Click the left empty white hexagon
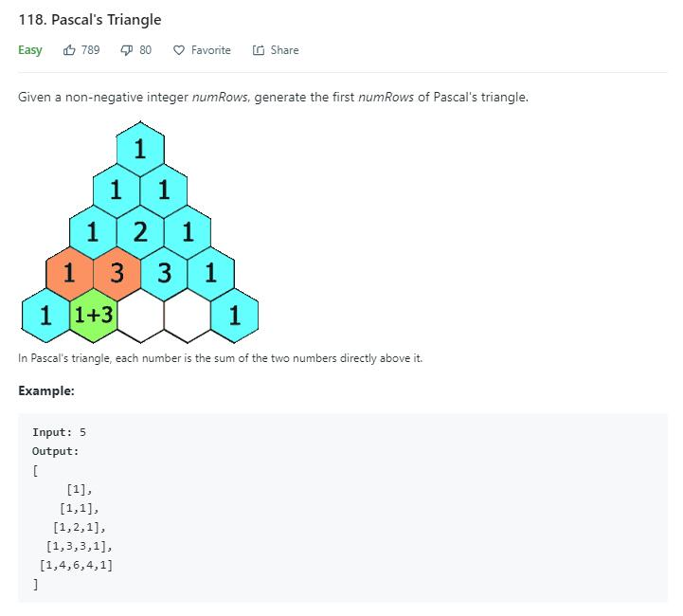683x616 pixels. [x=140, y=316]
